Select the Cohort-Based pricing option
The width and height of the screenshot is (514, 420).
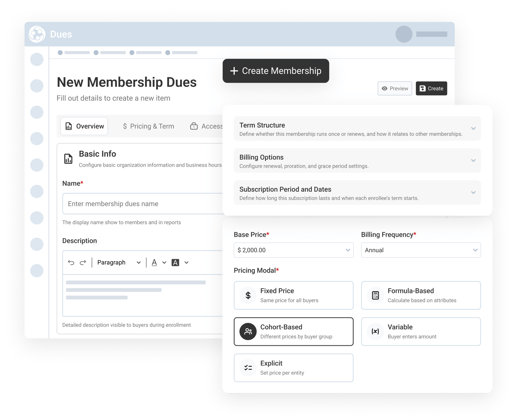(293, 332)
